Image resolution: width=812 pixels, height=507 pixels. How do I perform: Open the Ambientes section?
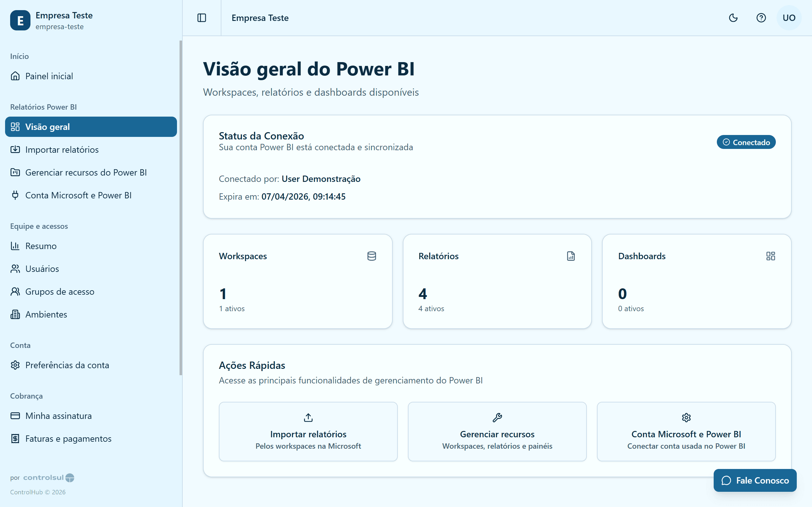[x=46, y=314]
